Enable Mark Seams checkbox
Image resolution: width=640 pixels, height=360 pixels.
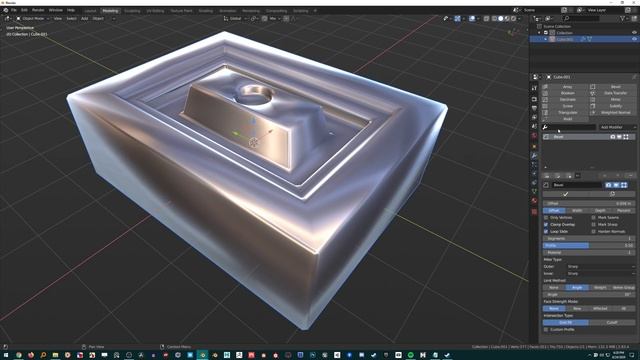click(x=593, y=218)
